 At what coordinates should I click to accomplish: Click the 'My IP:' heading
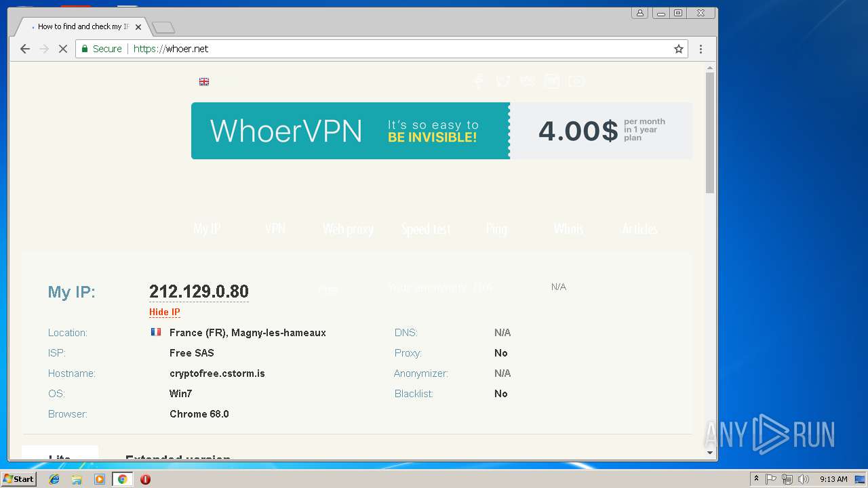[x=72, y=292]
